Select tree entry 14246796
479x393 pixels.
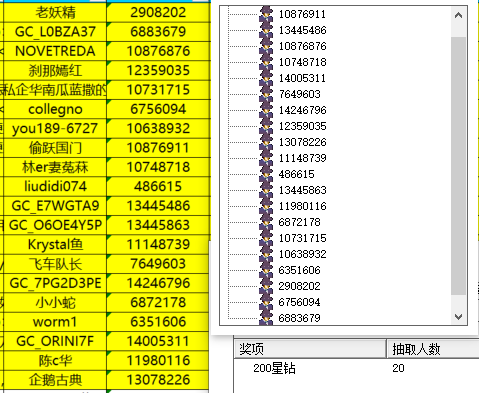tap(302, 110)
